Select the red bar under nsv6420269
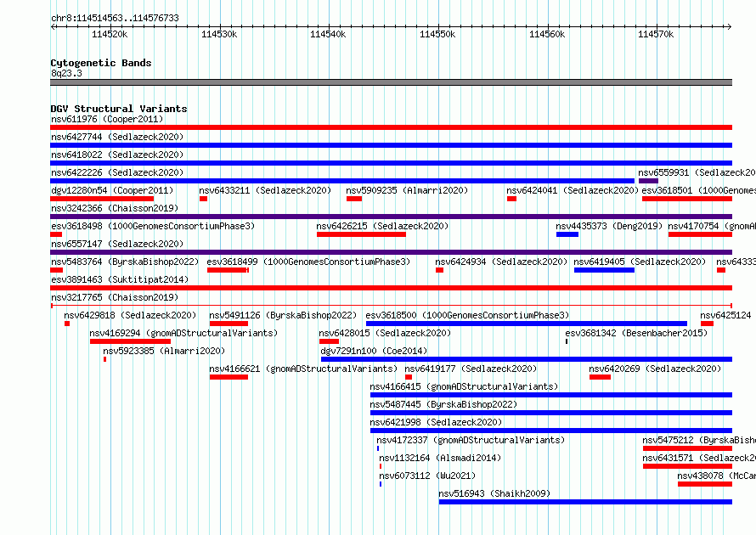756x535 pixels. (x=600, y=377)
